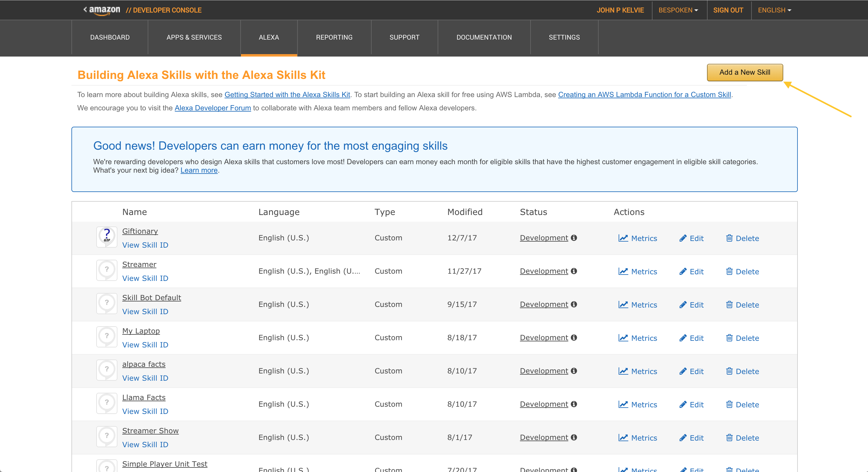Open the Skill Bot Default name link
This screenshot has height=472, width=868.
pos(152,298)
